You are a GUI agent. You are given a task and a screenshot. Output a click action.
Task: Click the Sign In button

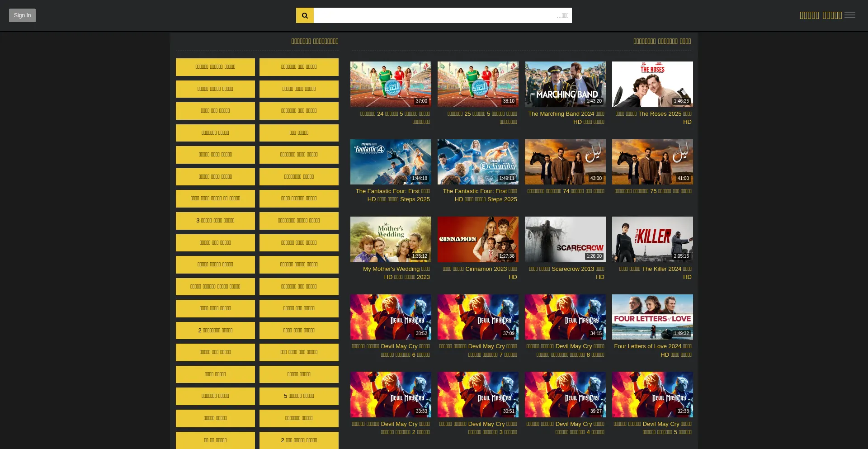coord(22,15)
